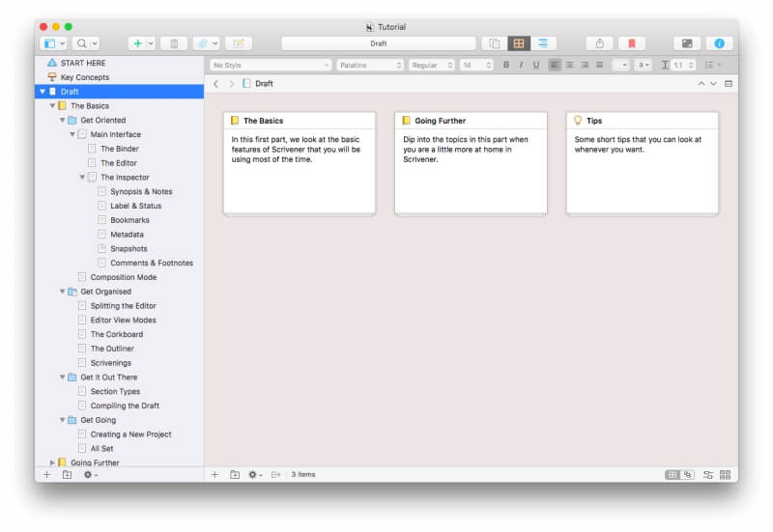Align text left

click(x=555, y=65)
